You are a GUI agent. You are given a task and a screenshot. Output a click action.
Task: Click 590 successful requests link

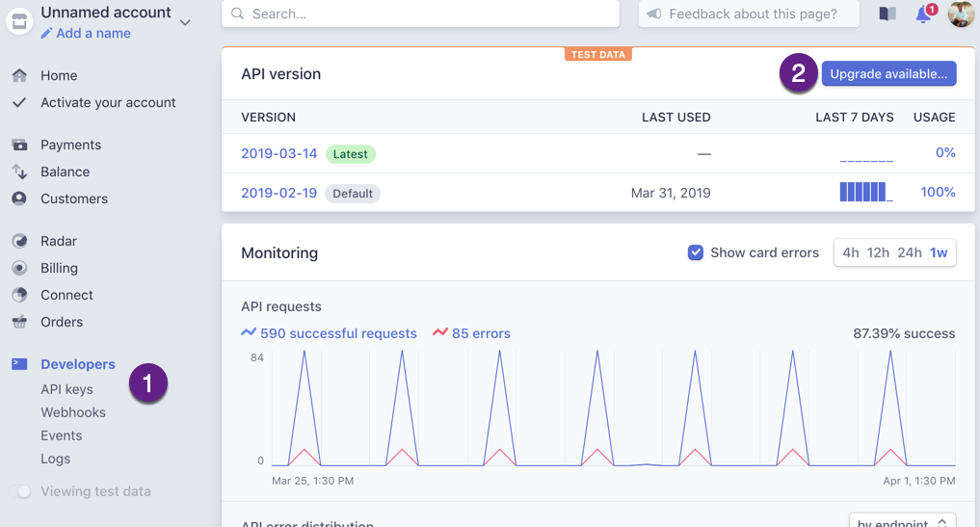(x=338, y=333)
